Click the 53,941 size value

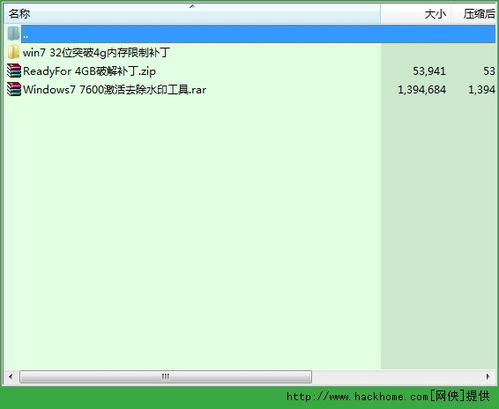429,71
